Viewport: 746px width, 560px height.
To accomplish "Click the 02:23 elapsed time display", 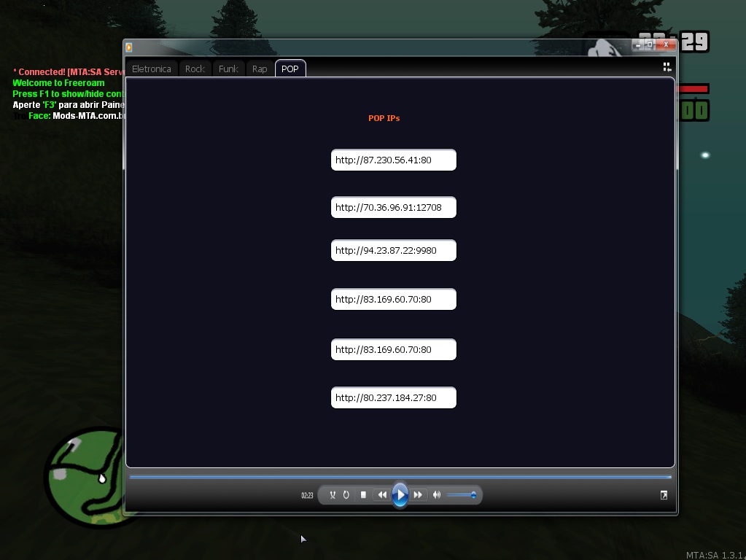I will pyautogui.click(x=307, y=495).
